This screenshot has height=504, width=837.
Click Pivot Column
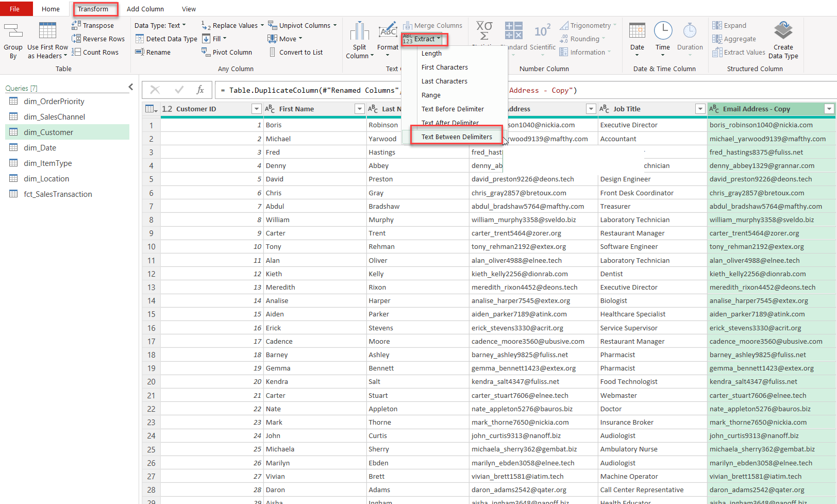[x=227, y=52]
